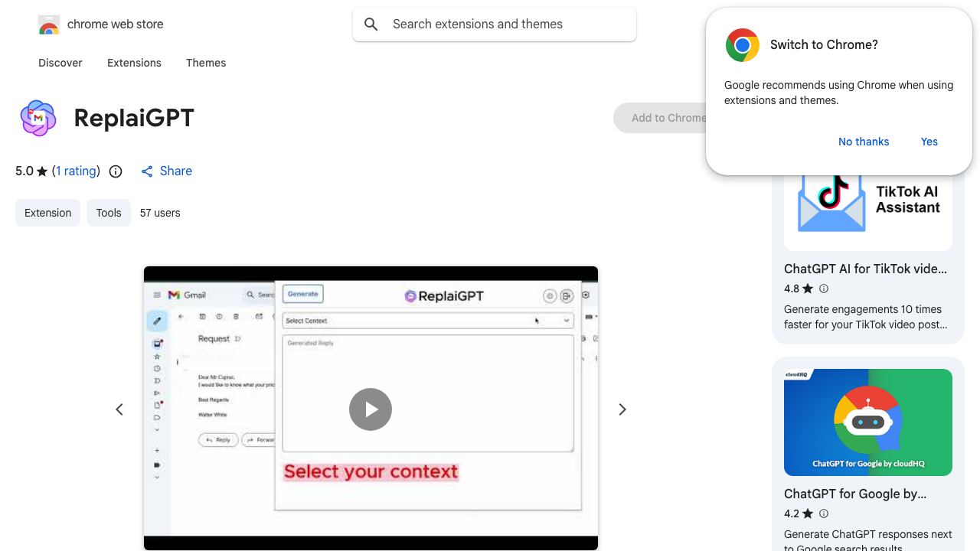Click the Add to Chrome button
Image resolution: width=980 pixels, height=551 pixels.
click(x=661, y=118)
